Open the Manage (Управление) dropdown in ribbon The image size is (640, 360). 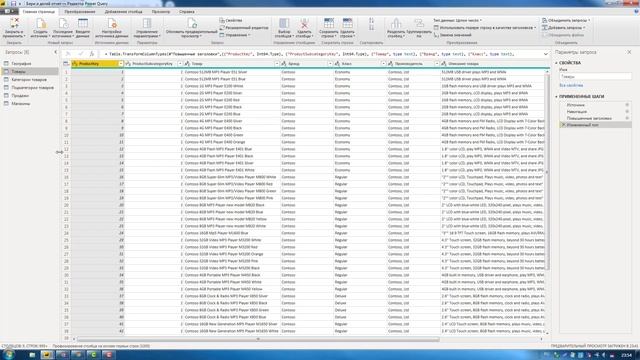tap(235, 35)
